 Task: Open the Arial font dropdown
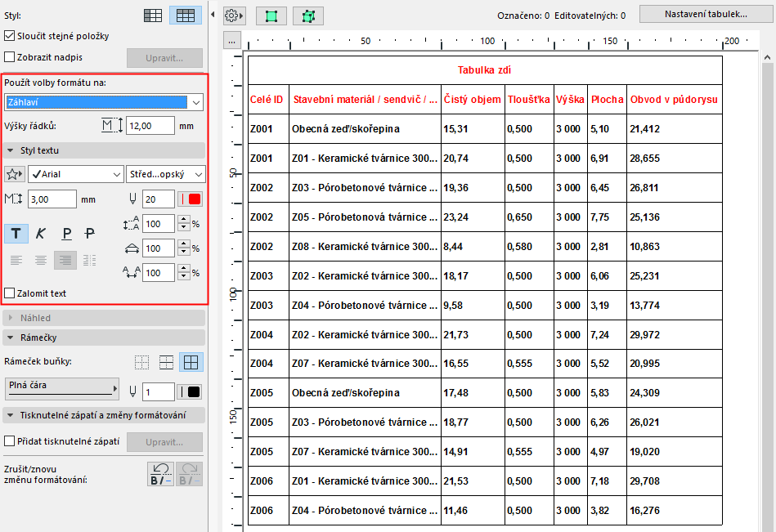point(75,174)
